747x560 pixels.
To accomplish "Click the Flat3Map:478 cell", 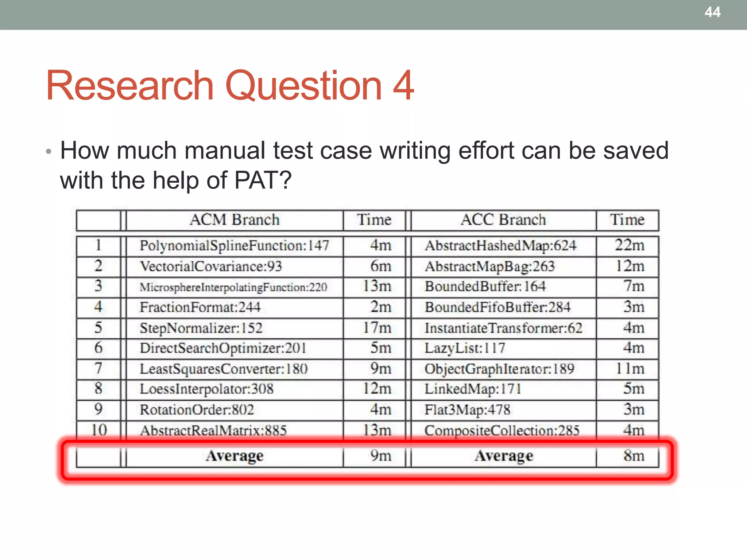I will coord(467,410).
